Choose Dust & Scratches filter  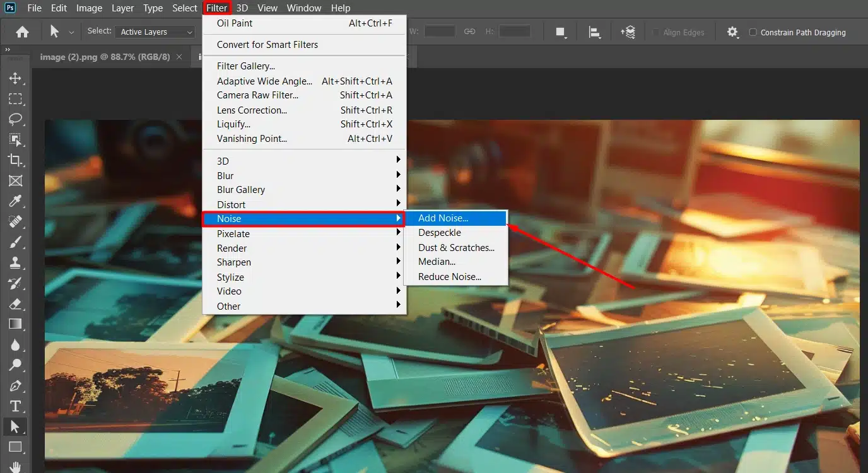pyautogui.click(x=455, y=248)
